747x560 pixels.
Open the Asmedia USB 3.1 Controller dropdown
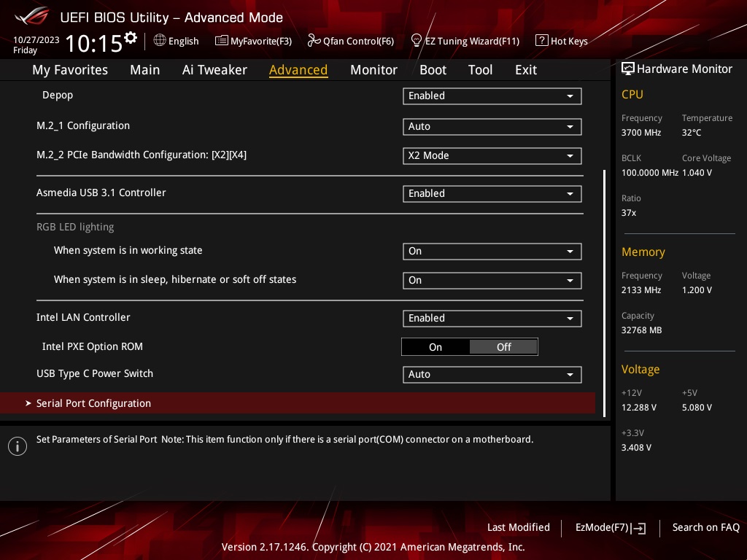click(x=492, y=194)
